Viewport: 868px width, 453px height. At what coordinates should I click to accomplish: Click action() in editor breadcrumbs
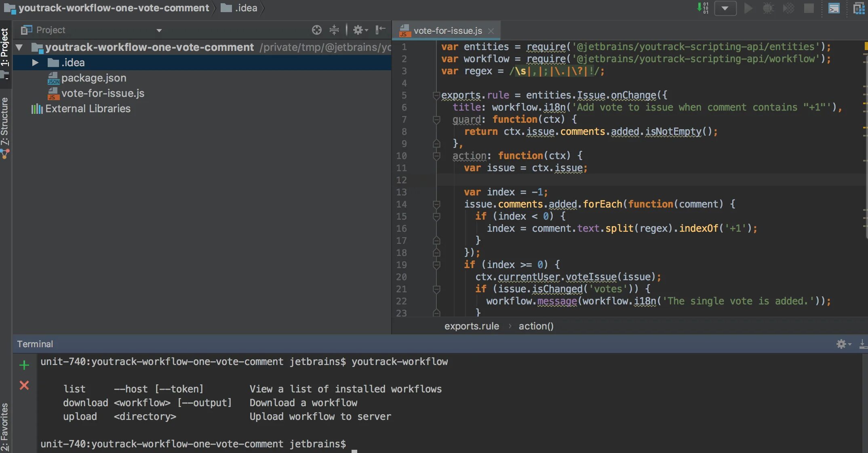[x=536, y=326]
